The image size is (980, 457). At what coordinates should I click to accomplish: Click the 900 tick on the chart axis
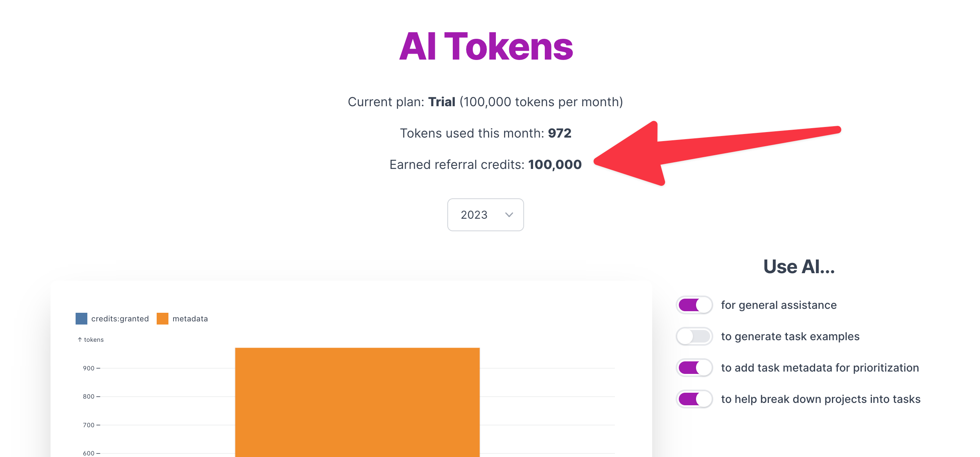coord(89,368)
